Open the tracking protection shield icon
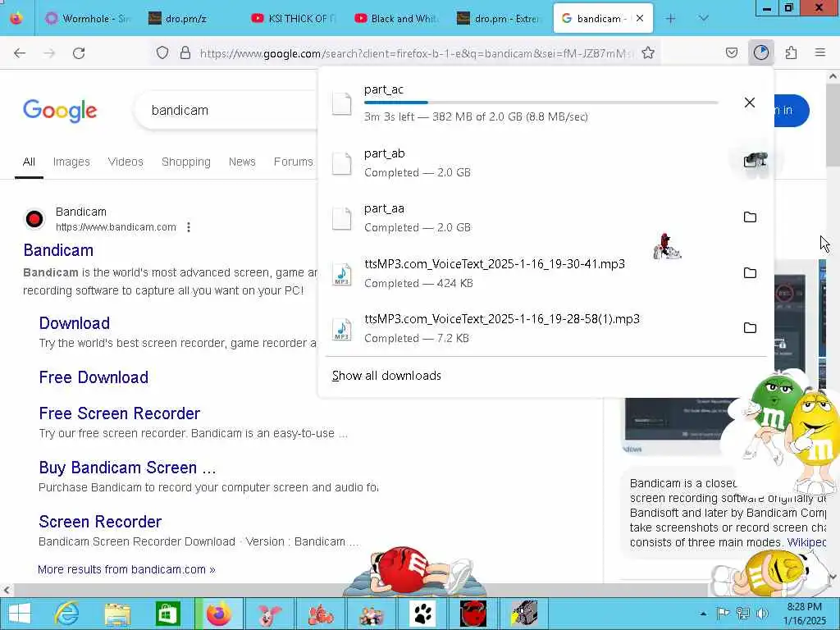 click(x=162, y=53)
